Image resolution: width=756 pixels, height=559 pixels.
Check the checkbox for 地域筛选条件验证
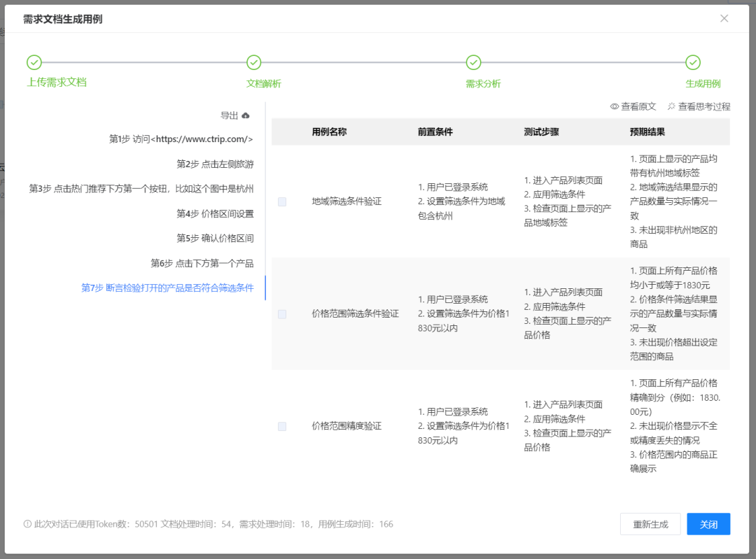pos(282,201)
